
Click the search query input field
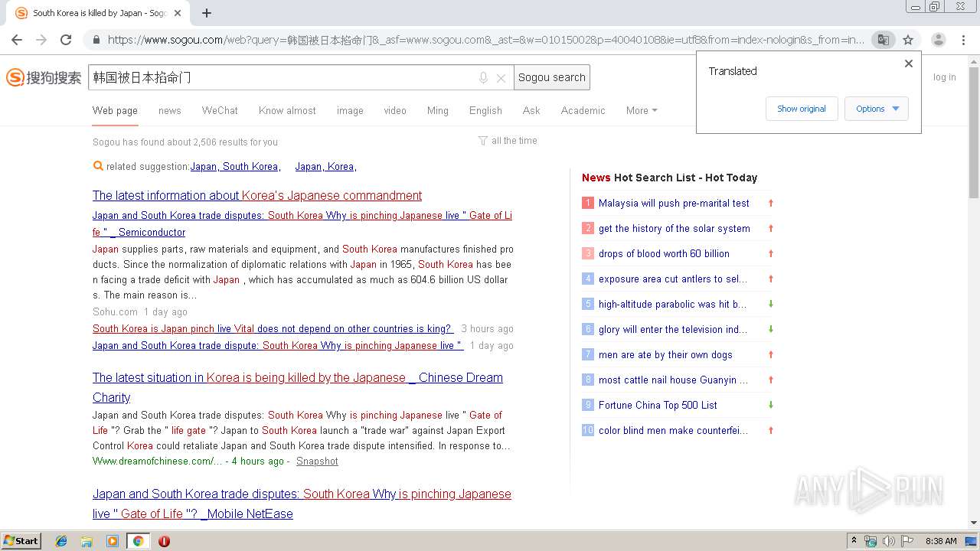tap(282, 77)
